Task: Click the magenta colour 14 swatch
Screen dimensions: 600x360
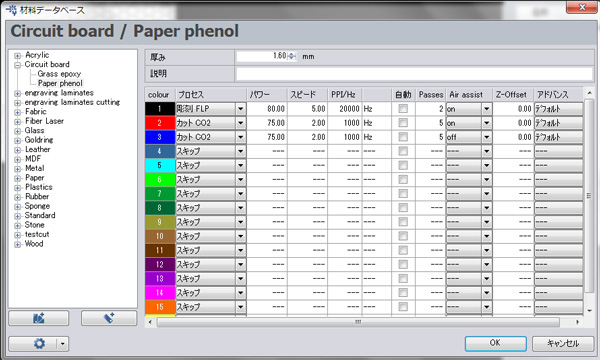Action: click(160, 293)
